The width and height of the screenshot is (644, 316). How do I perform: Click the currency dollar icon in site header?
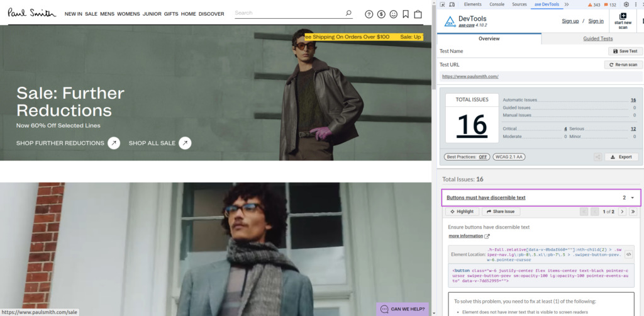tap(381, 14)
